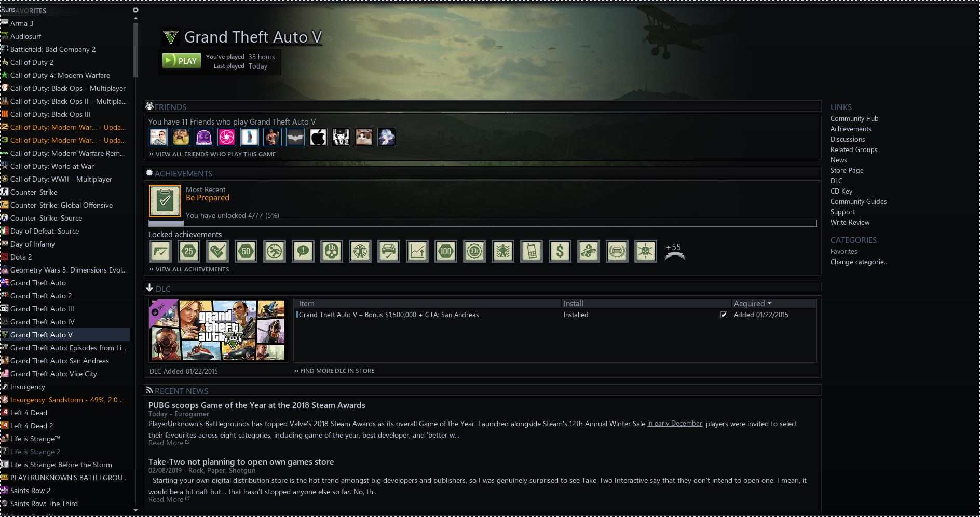980x517 pixels.
Task: Click the phone locked achievement icon
Action: point(532,252)
